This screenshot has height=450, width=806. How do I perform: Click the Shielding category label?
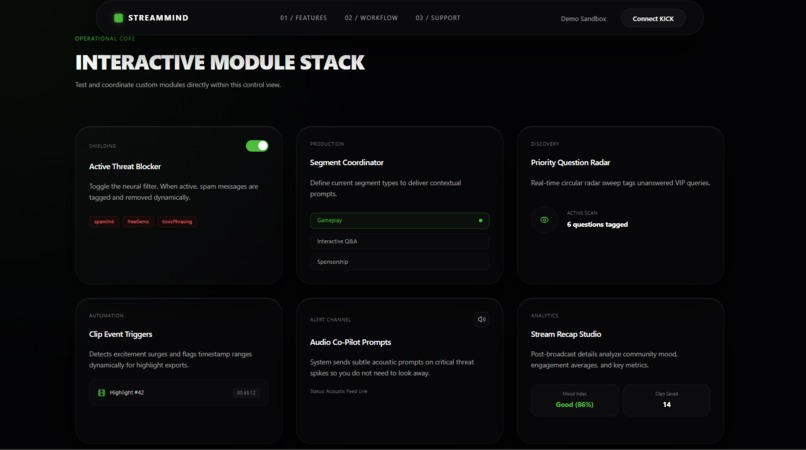click(102, 146)
